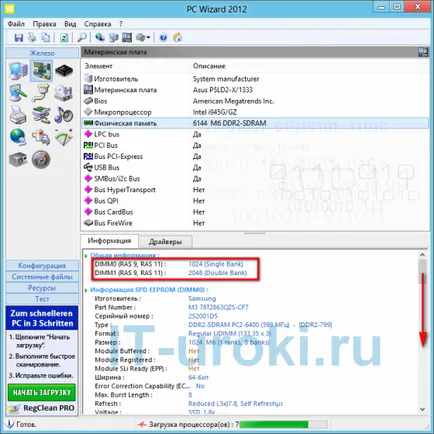Open the magnifying glass Search tool
This screenshot has height=434, width=434.
tap(82, 37)
